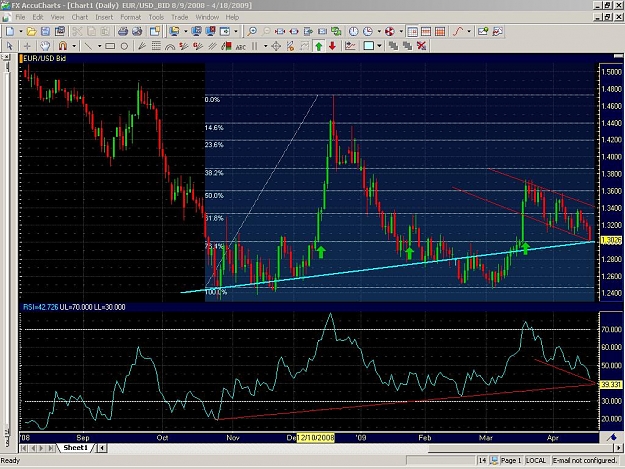625x469 pixels.
Task: Expand the workspace monitor icon dropdown
Action: click(x=186, y=31)
